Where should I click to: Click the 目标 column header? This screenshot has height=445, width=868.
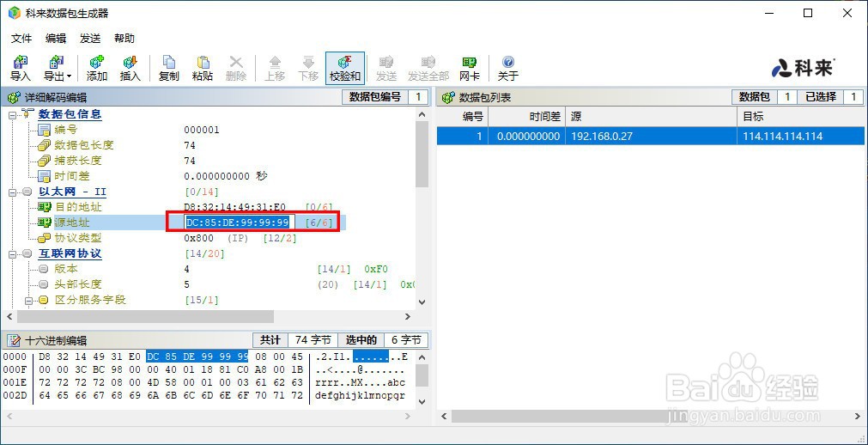(800, 117)
